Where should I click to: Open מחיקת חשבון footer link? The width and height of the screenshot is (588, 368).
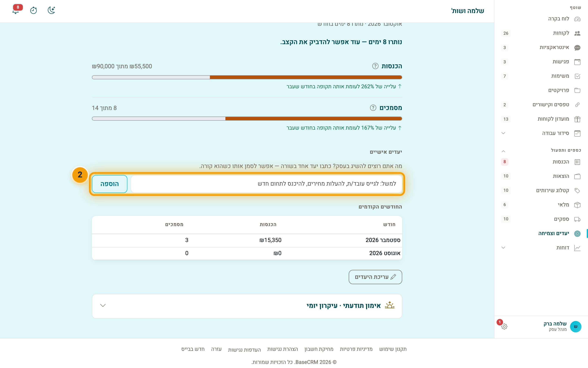319,349
